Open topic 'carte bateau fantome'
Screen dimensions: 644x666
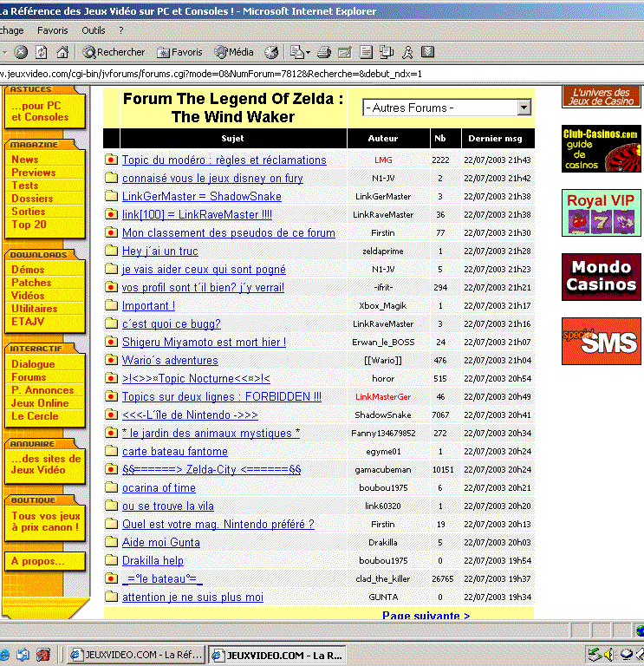coord(175,452)
